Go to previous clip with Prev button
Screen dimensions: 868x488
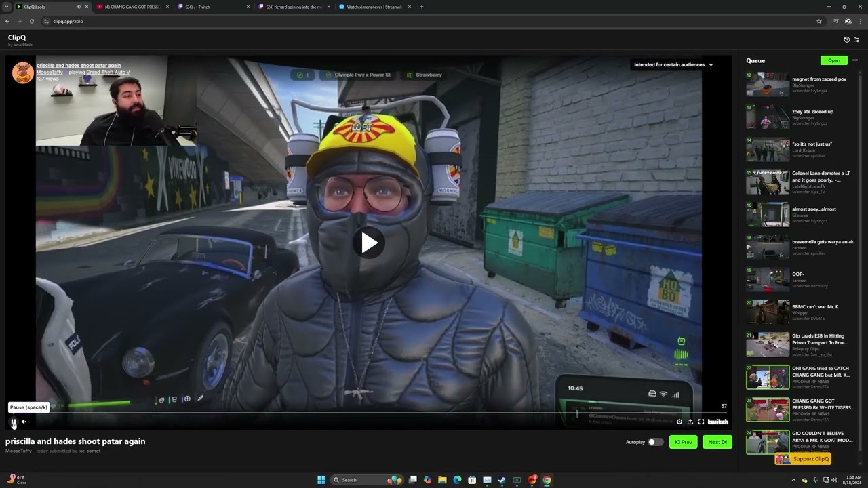point(683,442)
